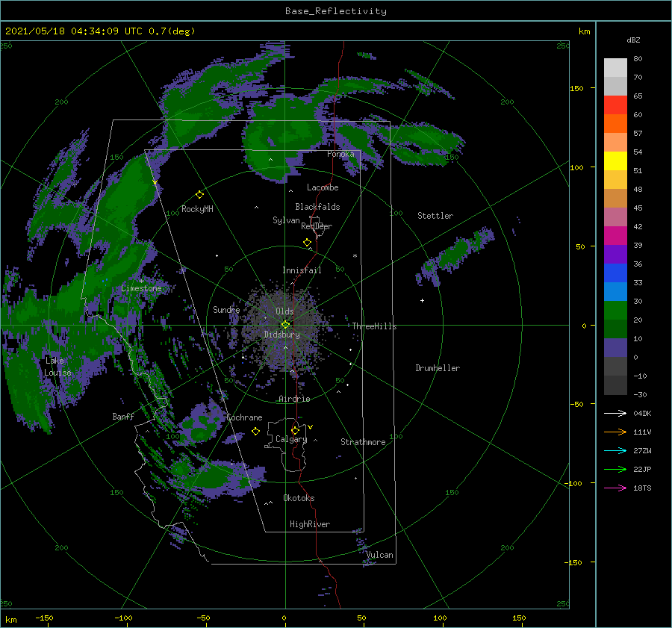The height and width of the screenshot is (628, 672).
Task: Click the Blackfalds label
Action: pos(317,207)
